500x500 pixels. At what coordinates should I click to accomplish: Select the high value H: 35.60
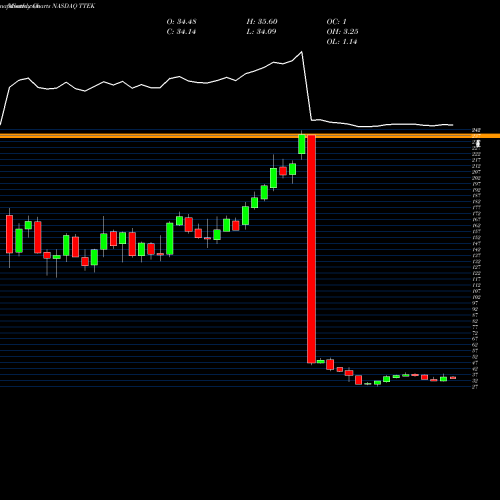click(x=262, y=22)
